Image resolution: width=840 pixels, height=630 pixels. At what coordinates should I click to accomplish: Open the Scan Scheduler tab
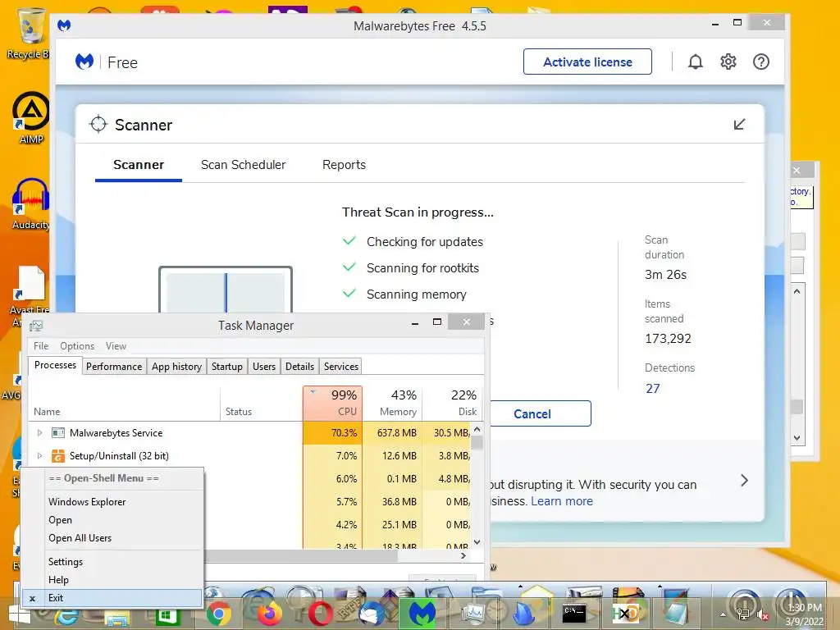point(243,165)
